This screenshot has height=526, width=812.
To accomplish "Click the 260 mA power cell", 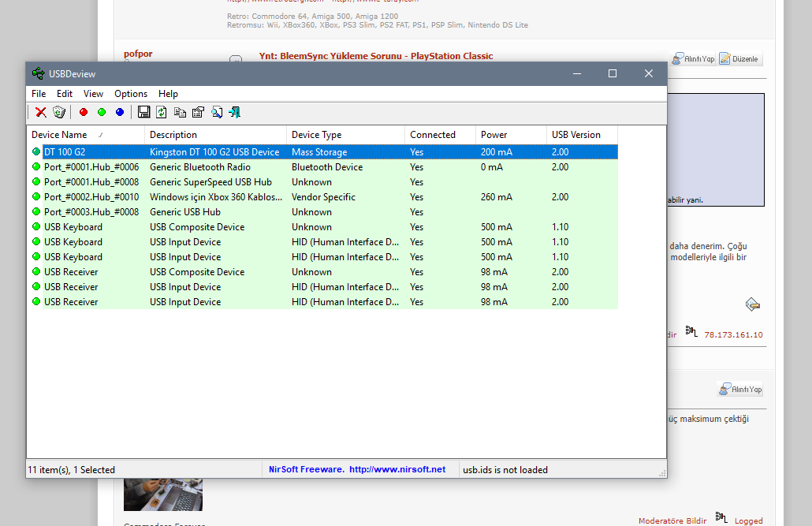I will pos(496,197).
